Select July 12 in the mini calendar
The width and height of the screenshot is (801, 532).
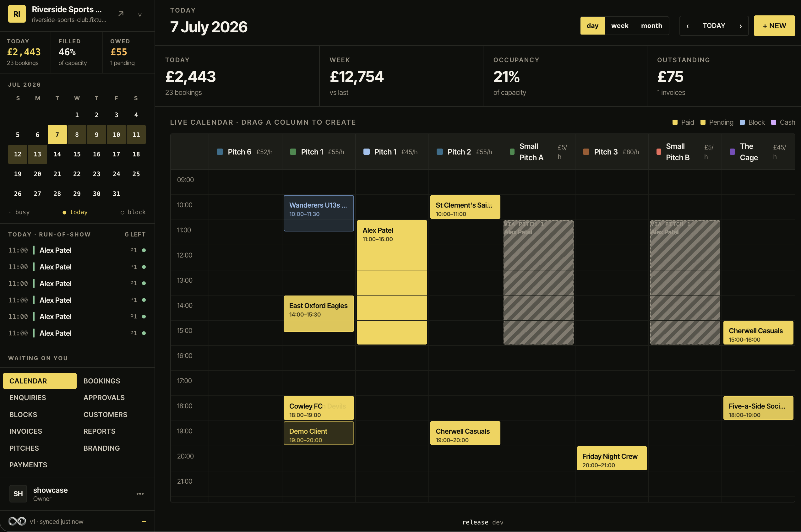pyautogui.click(x=18, y=154)
